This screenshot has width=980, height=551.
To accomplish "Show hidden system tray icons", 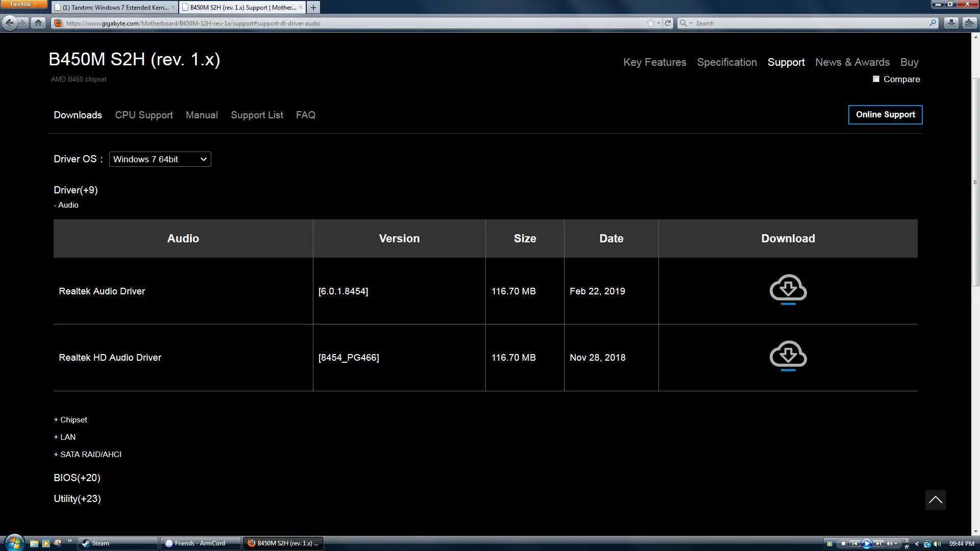I will [917, 543].
